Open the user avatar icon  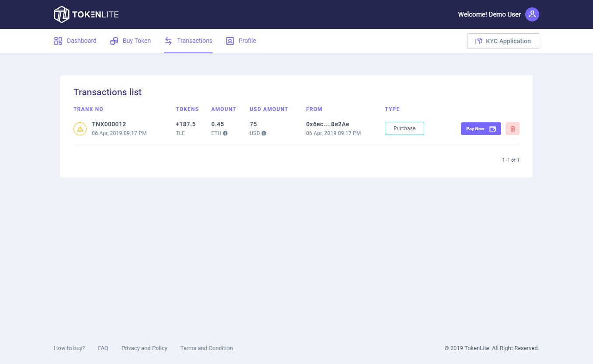(532, 14)
